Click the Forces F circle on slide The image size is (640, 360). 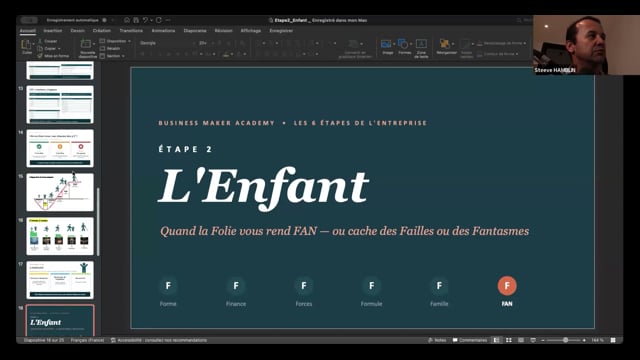point(304,286)
